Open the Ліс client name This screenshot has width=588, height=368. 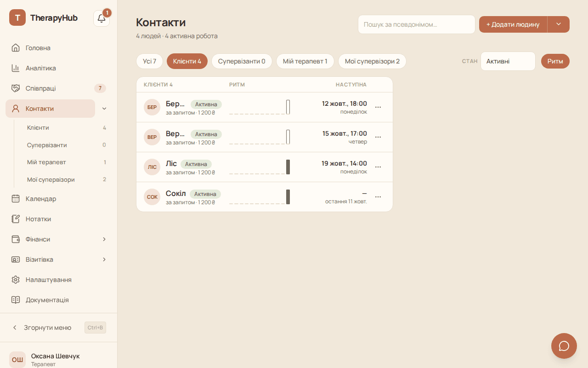171,163
